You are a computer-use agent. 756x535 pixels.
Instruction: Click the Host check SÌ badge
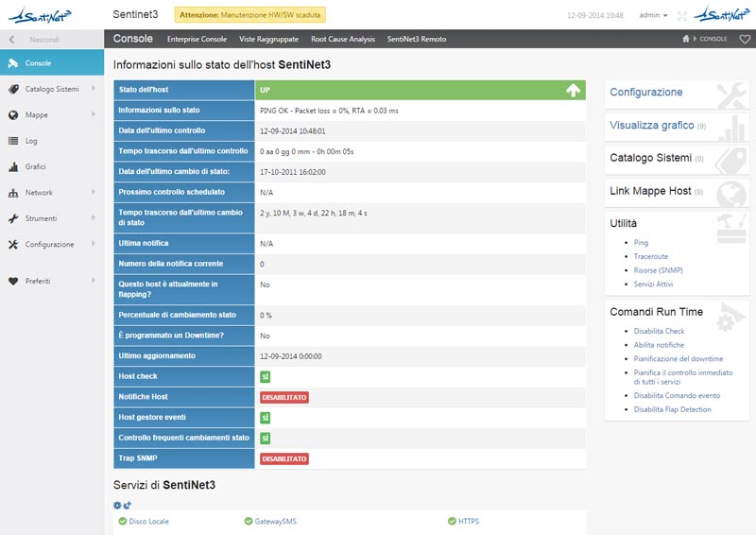coord(266,377)
